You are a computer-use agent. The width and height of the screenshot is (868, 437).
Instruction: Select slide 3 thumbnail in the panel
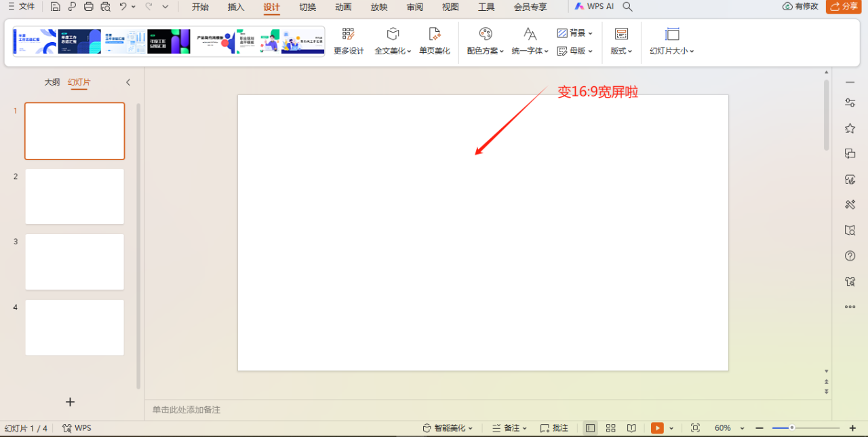click(74, 261)
